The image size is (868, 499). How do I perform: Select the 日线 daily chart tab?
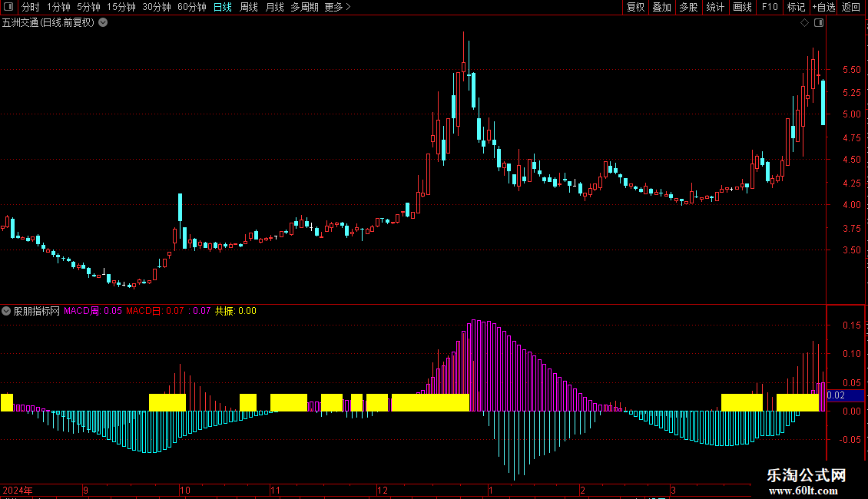pos(223,7)
